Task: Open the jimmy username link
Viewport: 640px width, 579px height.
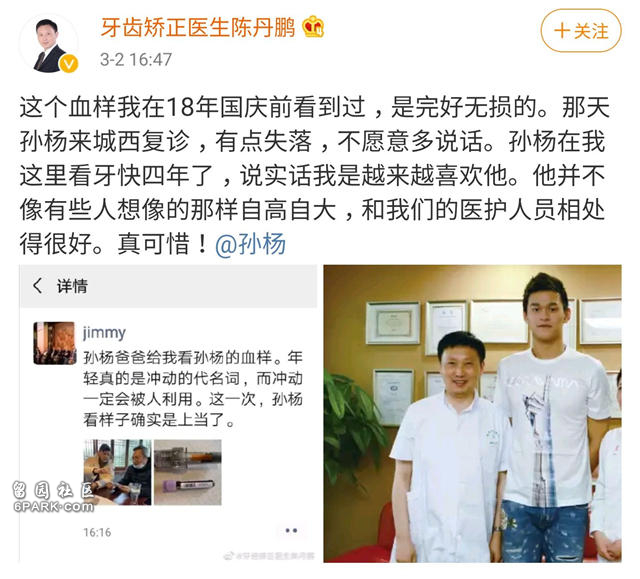Action: click(104, 333)
